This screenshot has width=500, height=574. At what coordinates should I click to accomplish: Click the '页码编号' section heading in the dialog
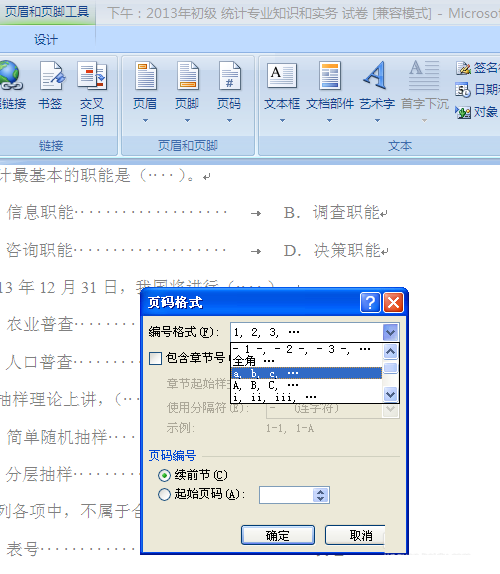(172, 456)
